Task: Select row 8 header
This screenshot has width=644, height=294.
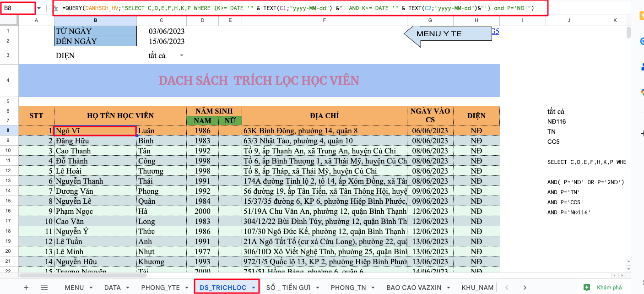Action: (9, 131)
